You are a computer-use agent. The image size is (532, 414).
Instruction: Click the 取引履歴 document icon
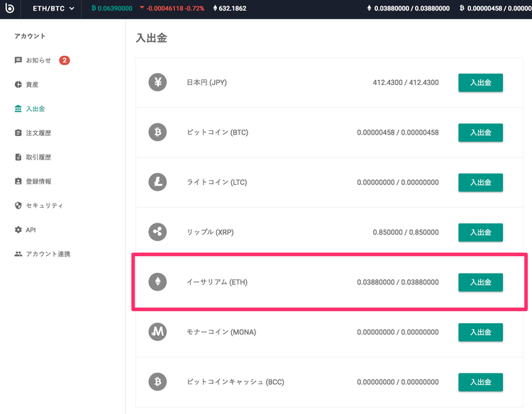pyautogui.click(x=18, y=157)
